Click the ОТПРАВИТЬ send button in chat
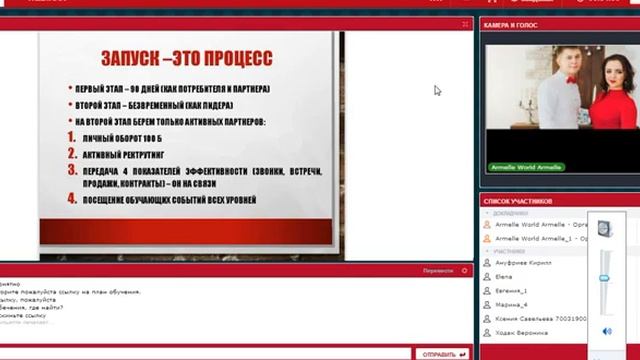This screenshot has width=640, height=360. pos(442,354)
